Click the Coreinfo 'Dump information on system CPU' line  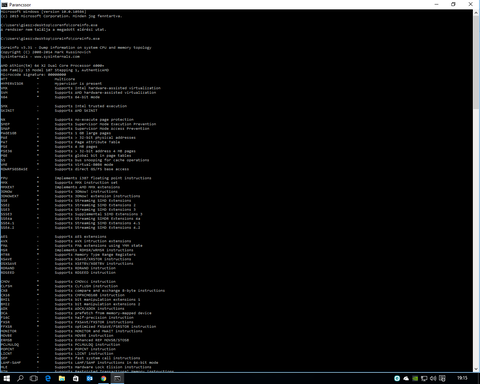(76, 47)
